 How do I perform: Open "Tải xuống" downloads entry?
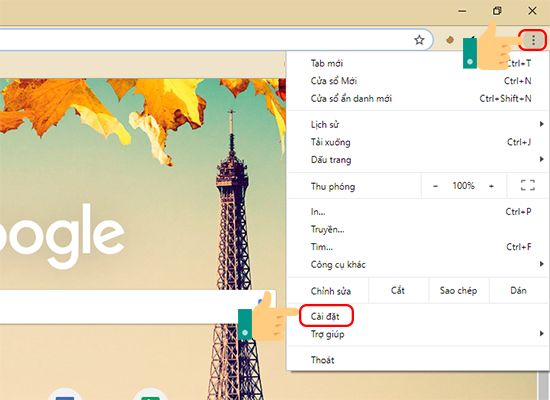click(x=417, y=142)
